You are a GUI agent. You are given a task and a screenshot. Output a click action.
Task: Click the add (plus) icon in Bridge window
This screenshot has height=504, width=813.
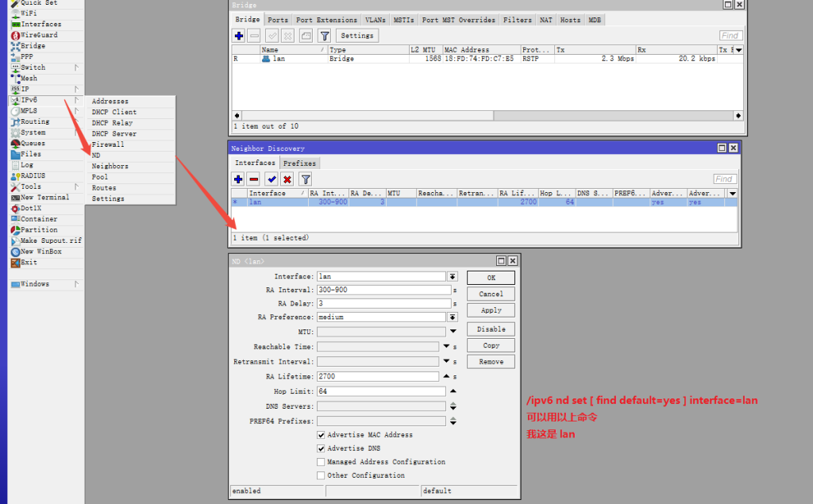(x=238, y=36)
